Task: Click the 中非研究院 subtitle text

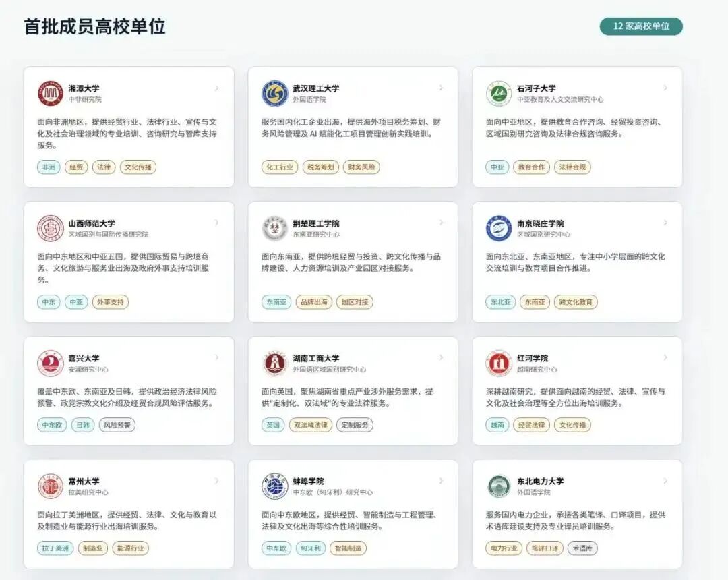Action: (85, 99)
